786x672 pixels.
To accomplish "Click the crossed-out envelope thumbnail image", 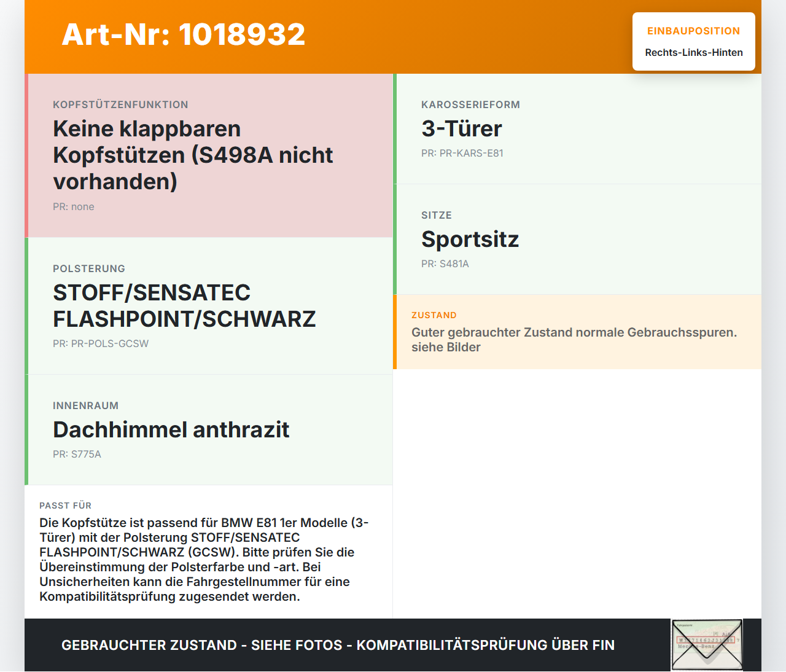I will (707, 645).
